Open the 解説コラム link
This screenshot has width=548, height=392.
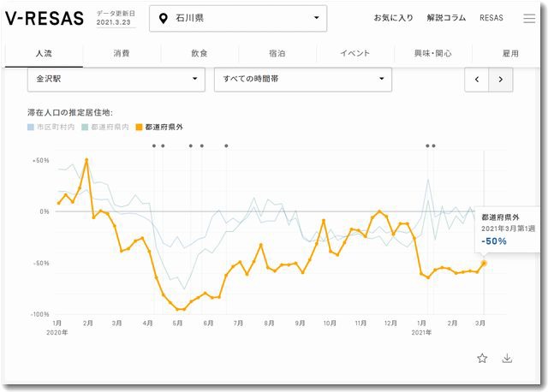coord(446,18)
